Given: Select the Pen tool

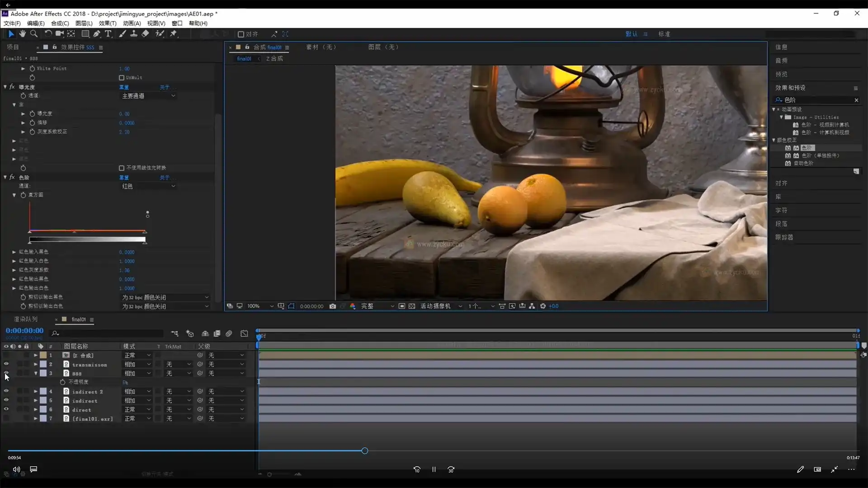Looking at the screenshot, I should click(97, 34).
